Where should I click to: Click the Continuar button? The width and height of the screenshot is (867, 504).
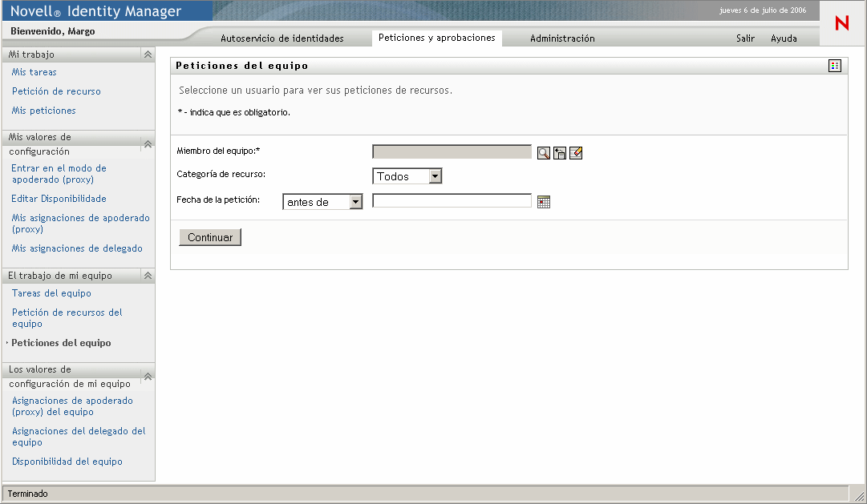coord(210,237)
